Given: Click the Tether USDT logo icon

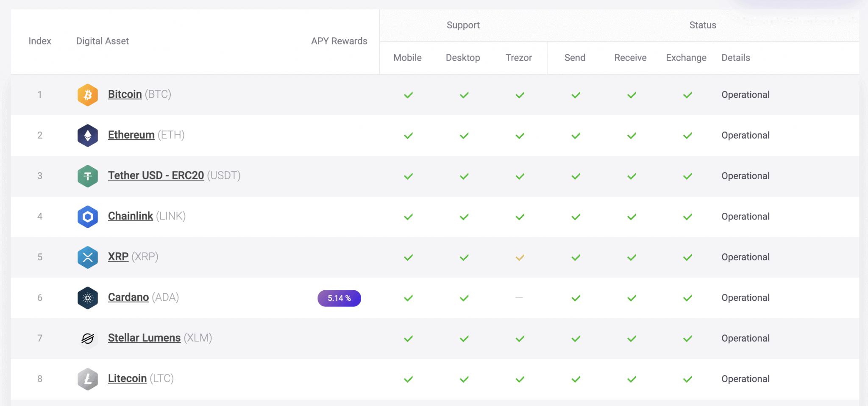Looking at the screenshot, I should [x=88, y=176].
